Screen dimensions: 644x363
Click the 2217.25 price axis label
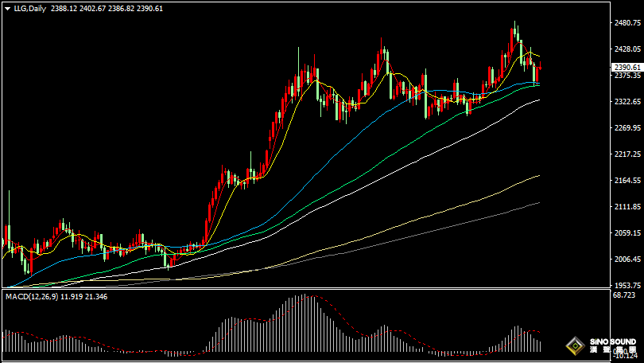click(627, 154)
